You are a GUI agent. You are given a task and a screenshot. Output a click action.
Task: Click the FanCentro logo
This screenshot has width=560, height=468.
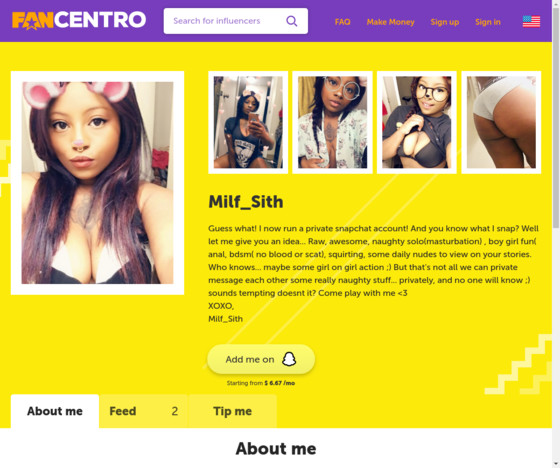tap(79, 20)
